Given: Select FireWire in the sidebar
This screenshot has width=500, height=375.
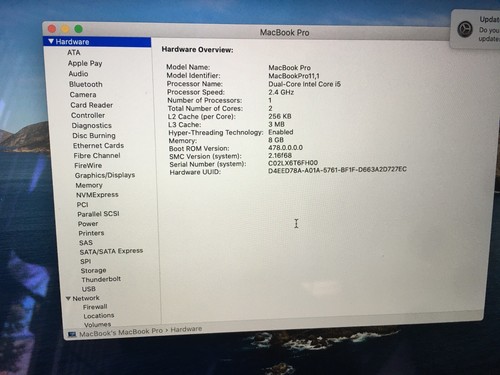Looking at the screenshot, I should (x=88, y=166).
